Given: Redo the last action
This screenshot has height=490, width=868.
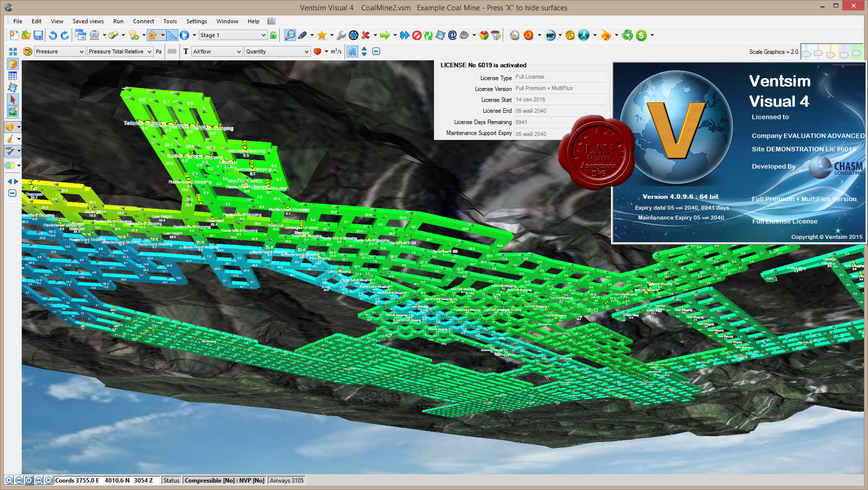Looking at the screenshot, I should (x=65, y=35).
